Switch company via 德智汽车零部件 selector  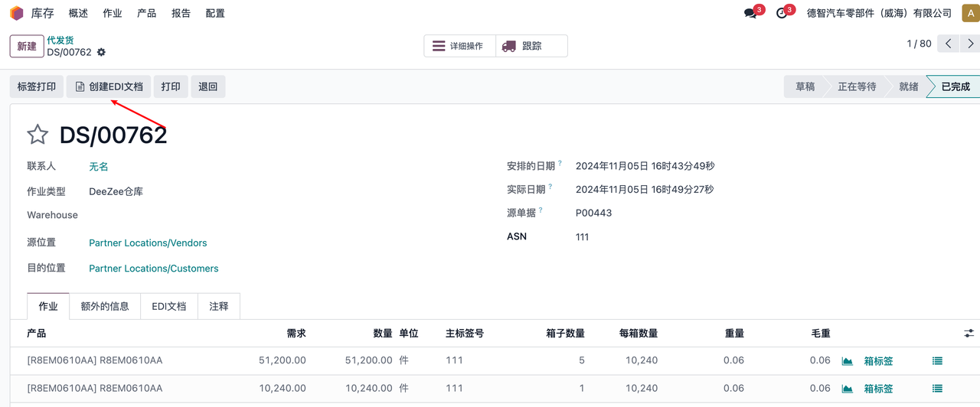(x=879, y=13)
